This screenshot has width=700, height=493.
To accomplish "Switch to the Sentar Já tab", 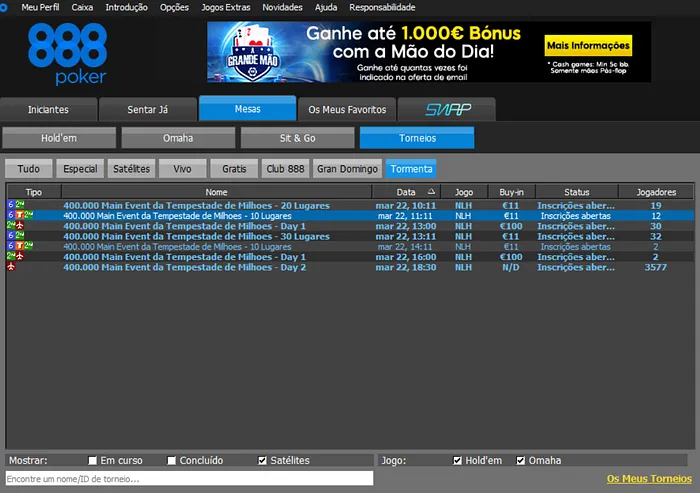I will tap(148, 109).
